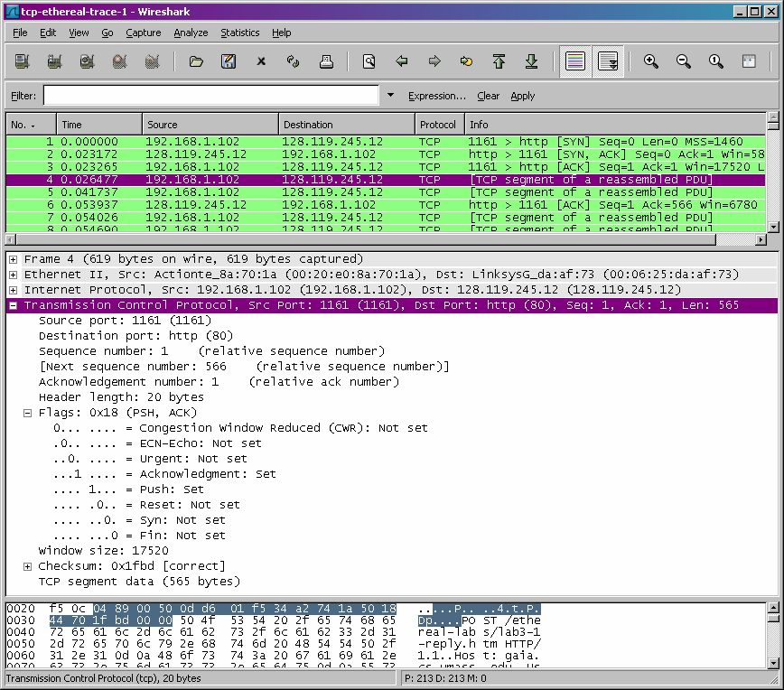Image resolution: width=784 pixels, height=690 pixels.
Task: Click the Apply filter button
Action: (x=522, y=96)
